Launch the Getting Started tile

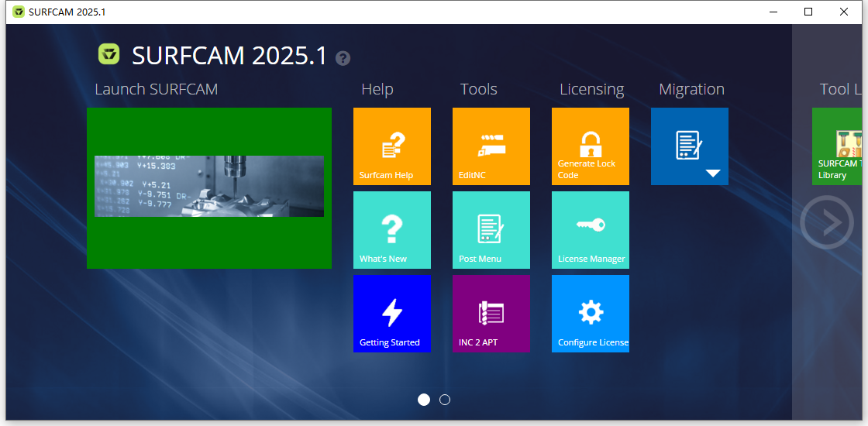[391, 314]
